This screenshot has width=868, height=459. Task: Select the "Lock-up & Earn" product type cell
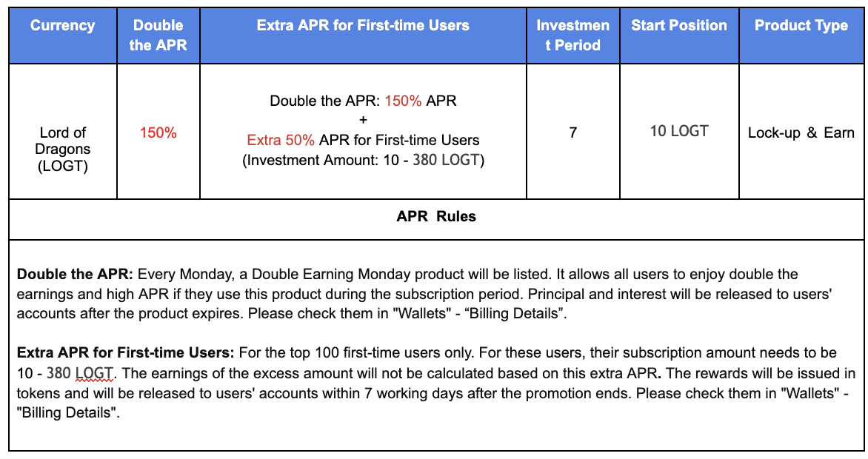801,133
